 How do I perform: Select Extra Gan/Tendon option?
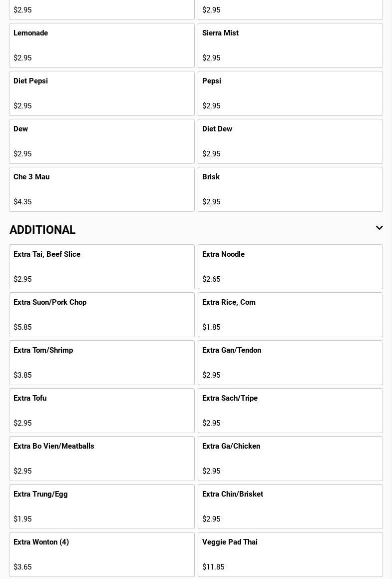[290, 363]
